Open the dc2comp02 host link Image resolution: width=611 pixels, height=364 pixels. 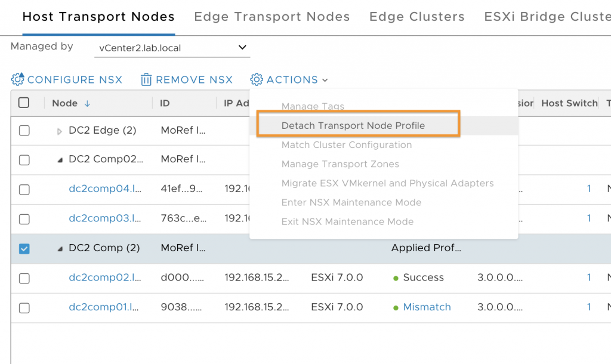tap(105, 277)
